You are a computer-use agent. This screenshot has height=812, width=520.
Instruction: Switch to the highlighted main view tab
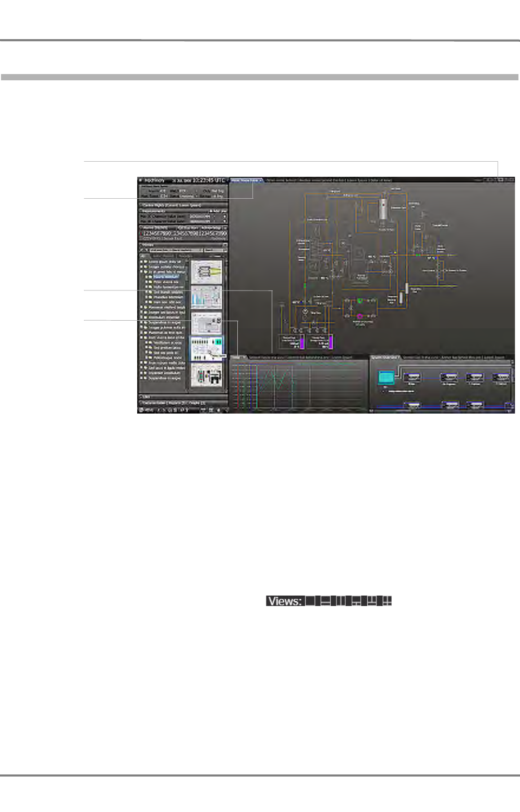[x=246, y=180]
